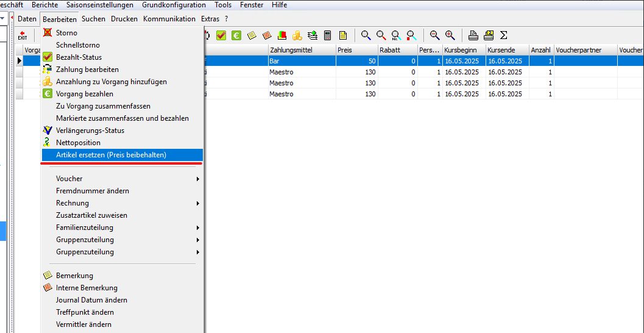
Task: Click the green Euro toolbar icon
Action: point(236,35)
